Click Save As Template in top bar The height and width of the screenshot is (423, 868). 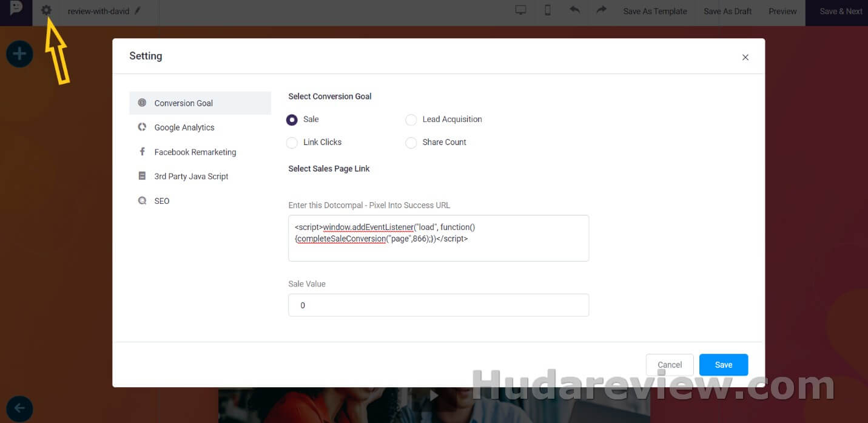[x=655, y=11]
